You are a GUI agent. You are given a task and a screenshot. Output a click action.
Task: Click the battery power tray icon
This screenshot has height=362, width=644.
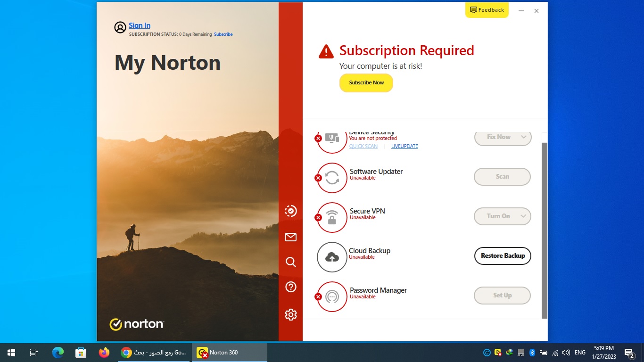coord(544,353)
